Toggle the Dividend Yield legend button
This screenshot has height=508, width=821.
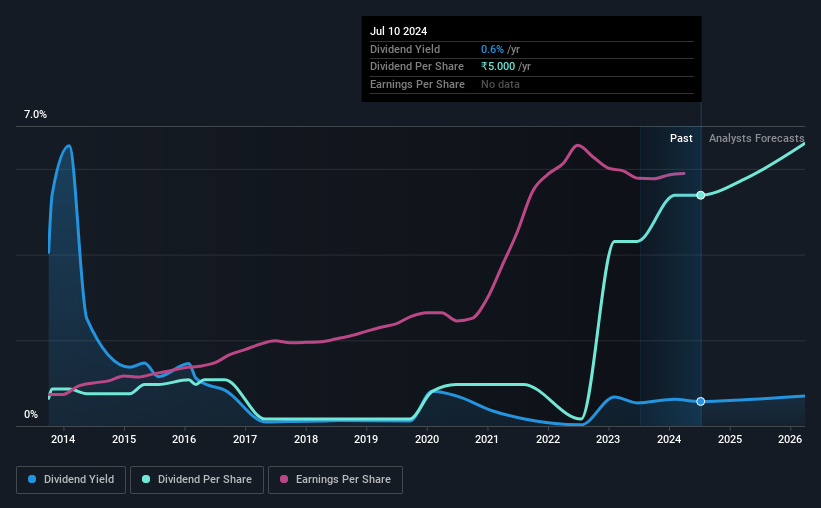click(x=71, y=480)
